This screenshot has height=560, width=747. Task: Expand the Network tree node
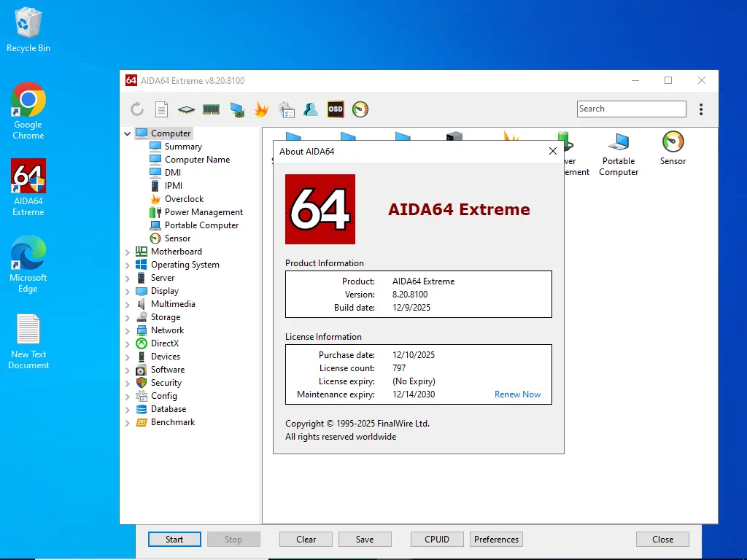point(127,330)
